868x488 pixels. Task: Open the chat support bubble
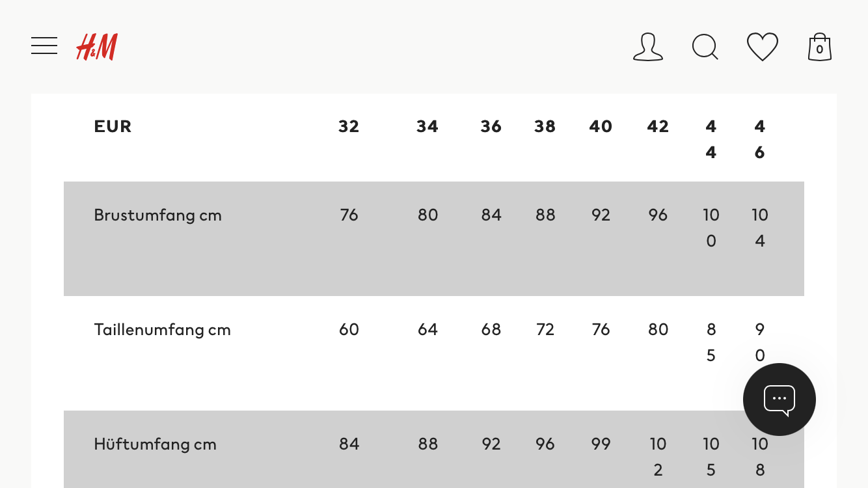click(x=779, y=400)
